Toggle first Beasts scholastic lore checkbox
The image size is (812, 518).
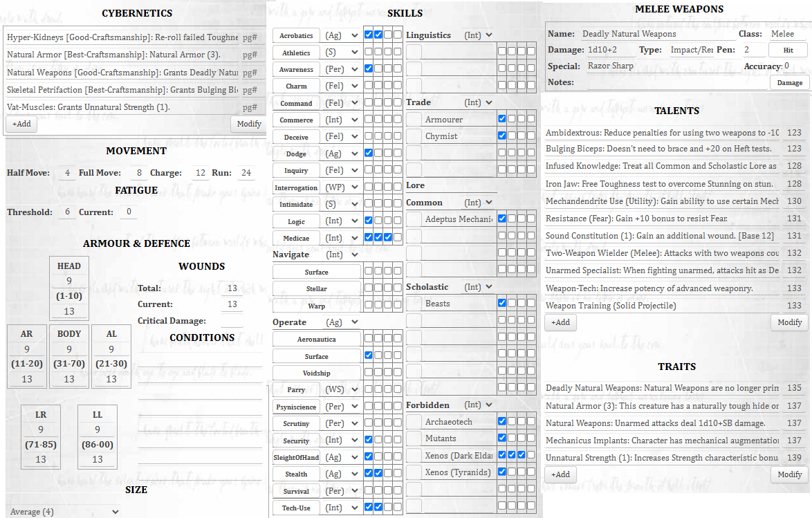(x=502, y=302)
